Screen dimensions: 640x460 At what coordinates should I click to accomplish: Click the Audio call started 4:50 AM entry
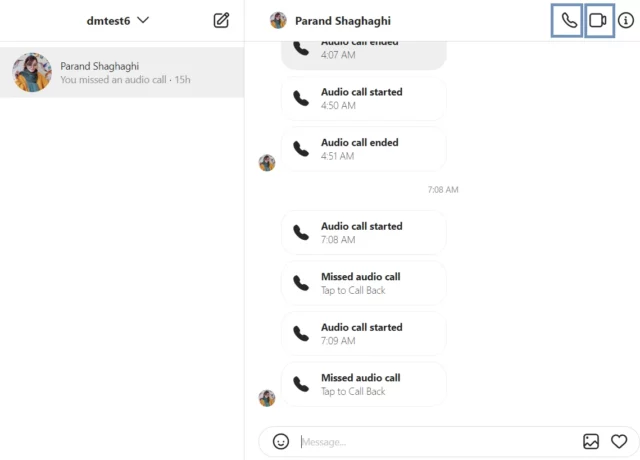[x=363, y=98]
